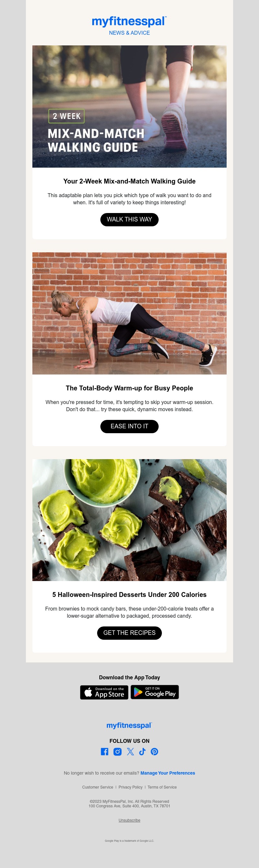Click the footer myfitnesspal logo
Screen dimensions: 259x868
(129, 725)
